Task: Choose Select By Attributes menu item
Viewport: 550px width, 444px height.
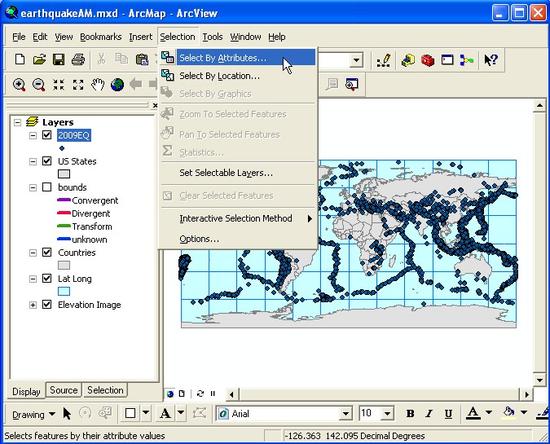Action: 238,58
